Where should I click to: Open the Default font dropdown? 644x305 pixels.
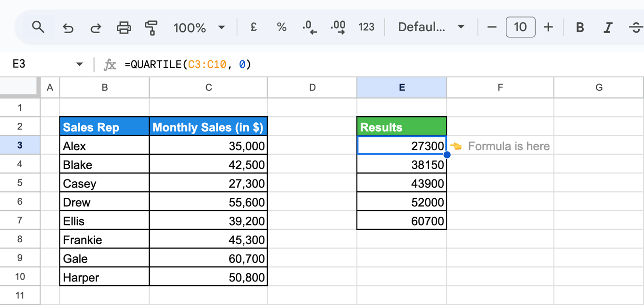pos(431,27)
